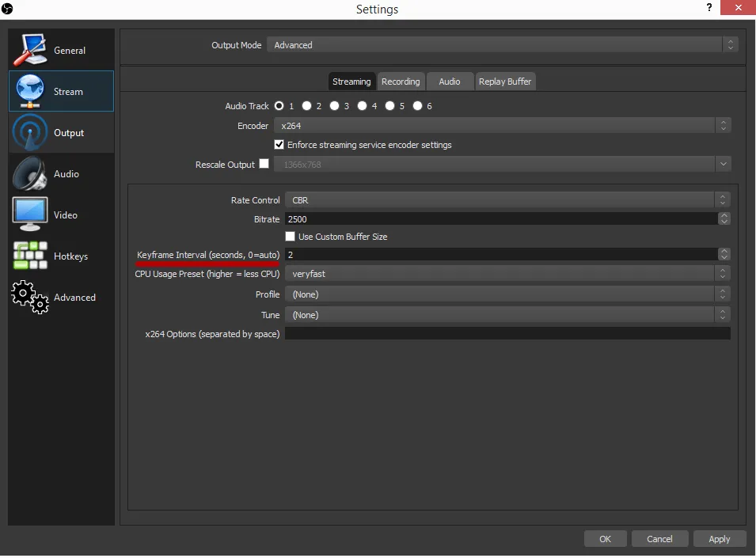Click the Bitrate stepper arrows
Image resolution: width=756 pixels, height=558 pixels.
724,219
